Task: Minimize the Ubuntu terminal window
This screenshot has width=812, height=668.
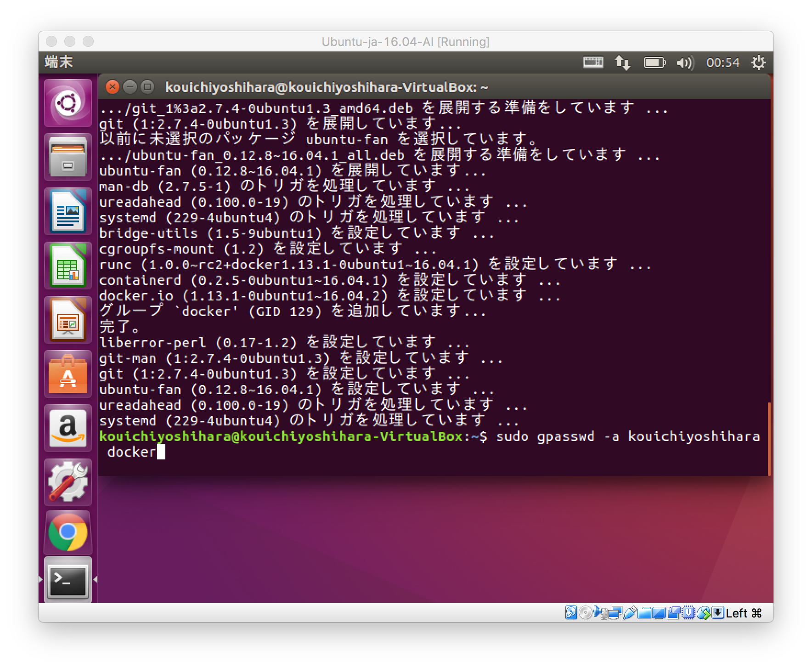Action: tap(130, 87)
